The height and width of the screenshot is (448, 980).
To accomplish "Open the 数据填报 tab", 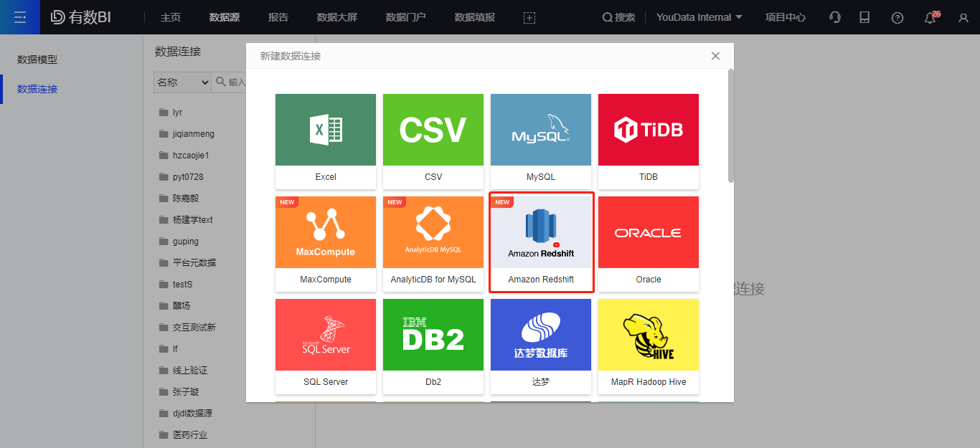I will [x=475, y=17].
